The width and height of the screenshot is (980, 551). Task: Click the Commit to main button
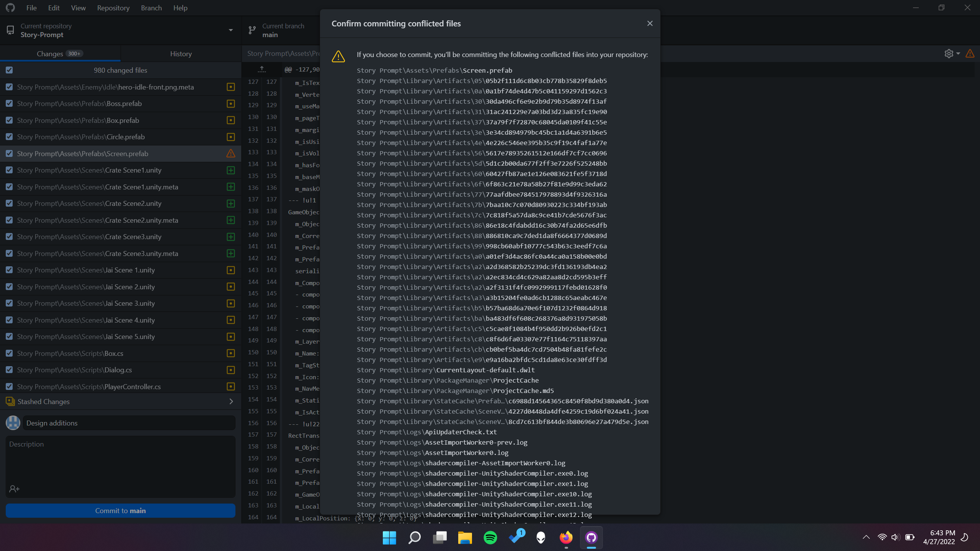pyautogui.click(x=120, y=510)
